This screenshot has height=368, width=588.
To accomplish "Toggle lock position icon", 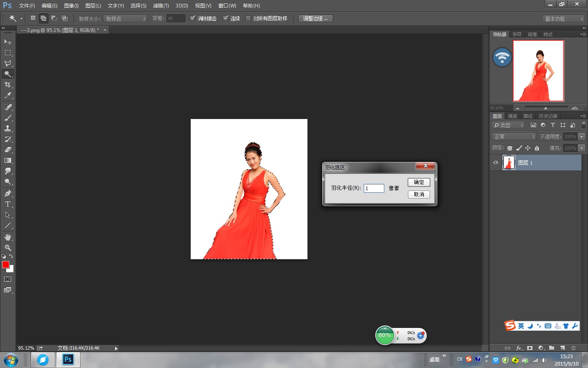I will pyautogui.click(x=528, y=148).
